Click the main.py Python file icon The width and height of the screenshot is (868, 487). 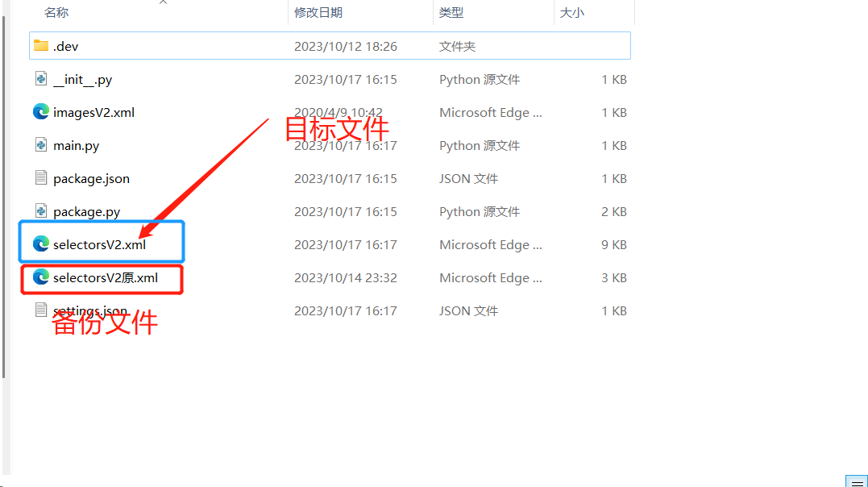pos(41,145)
